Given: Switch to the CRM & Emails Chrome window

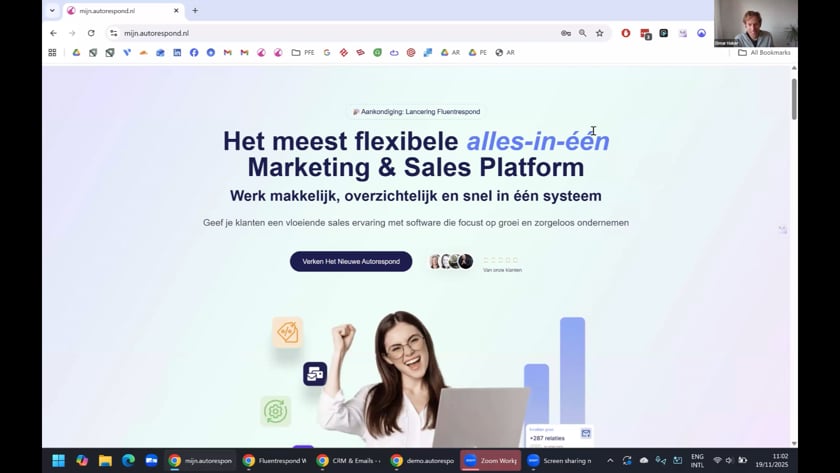Looking at the screenshot, I should tap(348, 461).
